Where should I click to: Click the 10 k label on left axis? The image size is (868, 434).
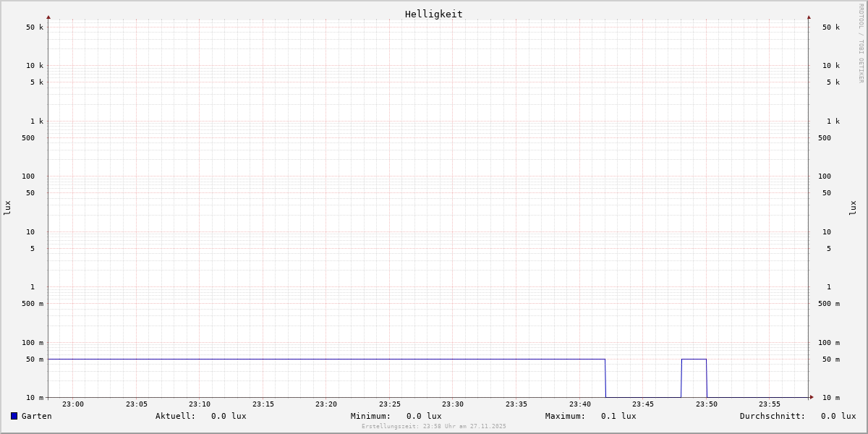pos(35,66)
